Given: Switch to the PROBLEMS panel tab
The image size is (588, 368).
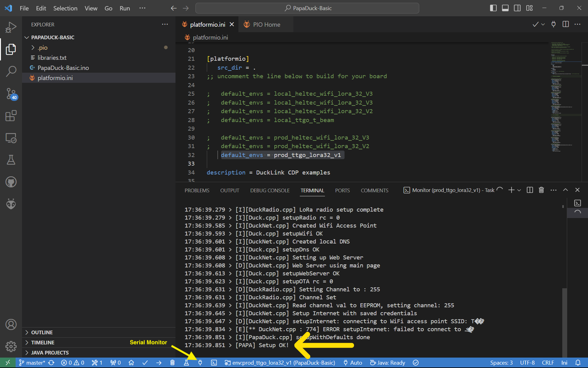Looking at the screenshot, I should (197, 190).
